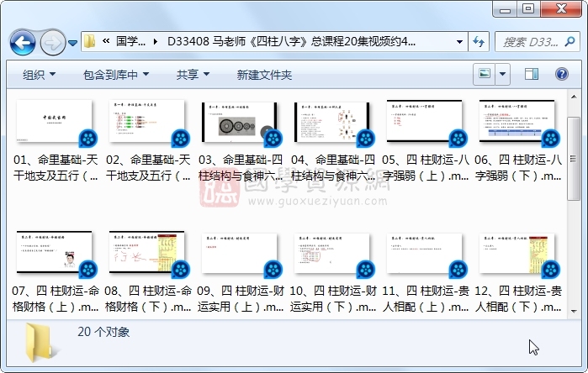The image size is (588, 373).
Task: Go back with the Back arrow button
Action: (x=23, y=43)
